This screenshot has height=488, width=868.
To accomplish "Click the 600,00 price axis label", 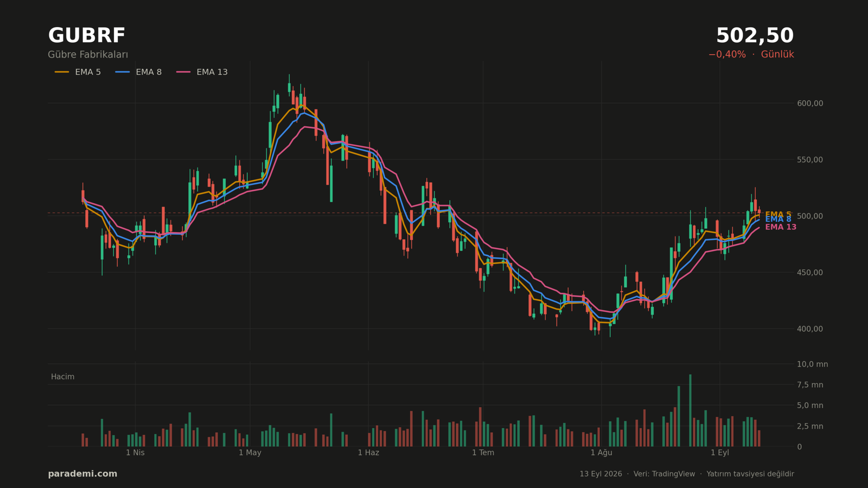I will click(x=810, y=104).
